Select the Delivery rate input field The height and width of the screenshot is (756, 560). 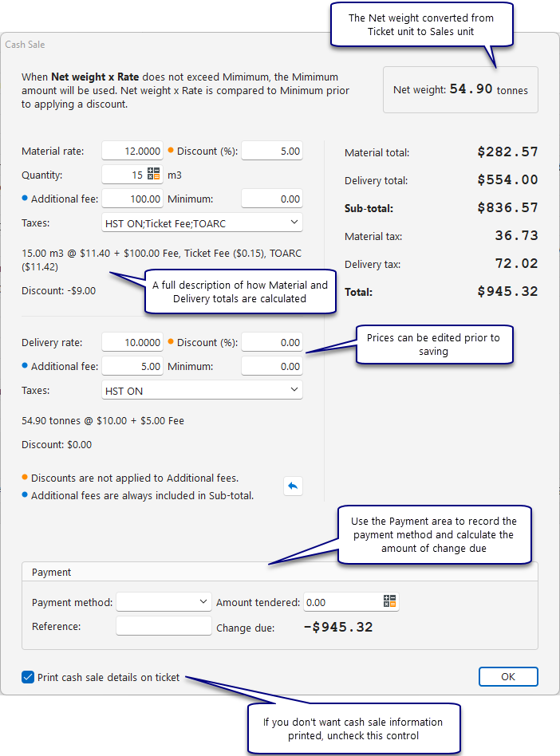(132, 342)
